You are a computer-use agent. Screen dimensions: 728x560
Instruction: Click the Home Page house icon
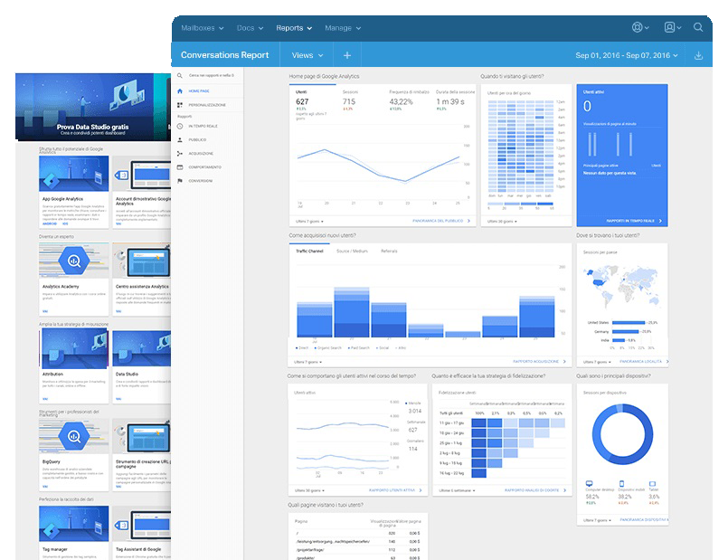click(180, 91)
